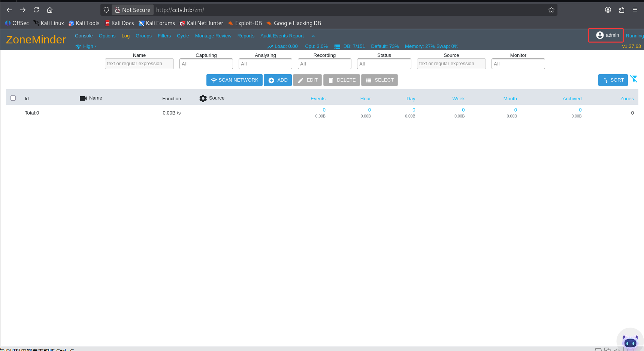Image resolution: width=644 pixels, height=351 pixels.
Task: Click the database storage icon near DB stats
Action: point(337,47)
